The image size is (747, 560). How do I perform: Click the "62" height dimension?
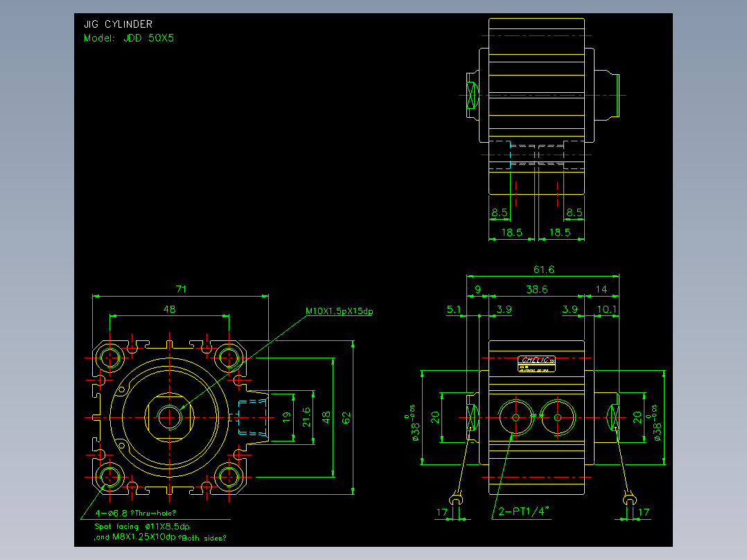point(346,417)
